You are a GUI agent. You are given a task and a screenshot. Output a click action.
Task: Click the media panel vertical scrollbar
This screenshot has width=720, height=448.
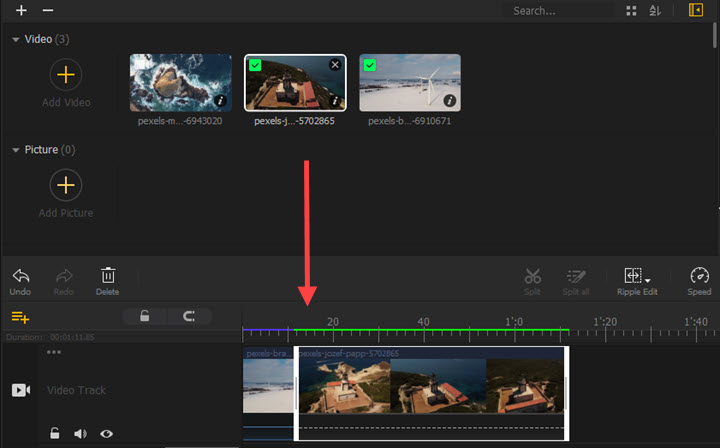click(x=715, y=35)
